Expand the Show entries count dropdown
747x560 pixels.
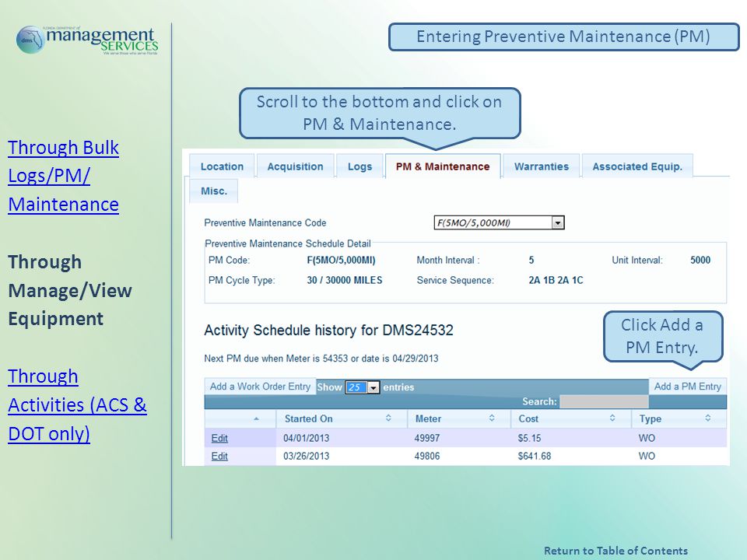tap(362, 387)
